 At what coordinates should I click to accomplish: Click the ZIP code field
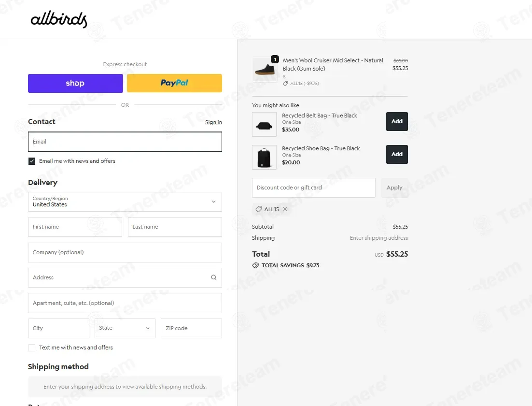click(191, 328)
